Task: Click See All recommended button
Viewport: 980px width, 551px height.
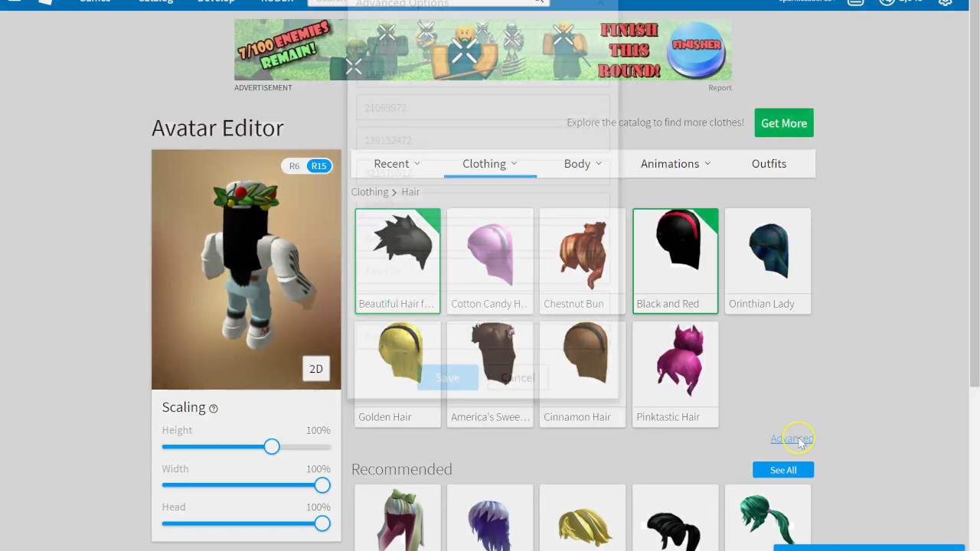Action: click(x=783, y=470)
